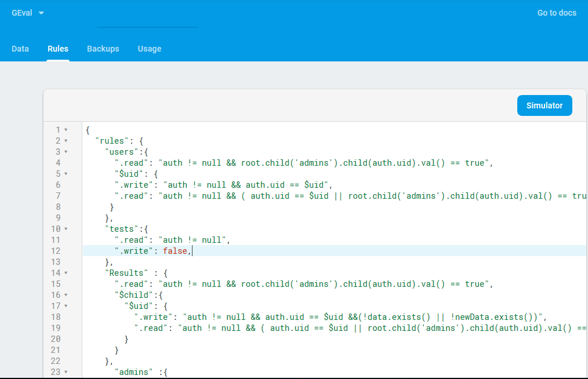Click the "admins" key on line 23

tap(134, 372)
